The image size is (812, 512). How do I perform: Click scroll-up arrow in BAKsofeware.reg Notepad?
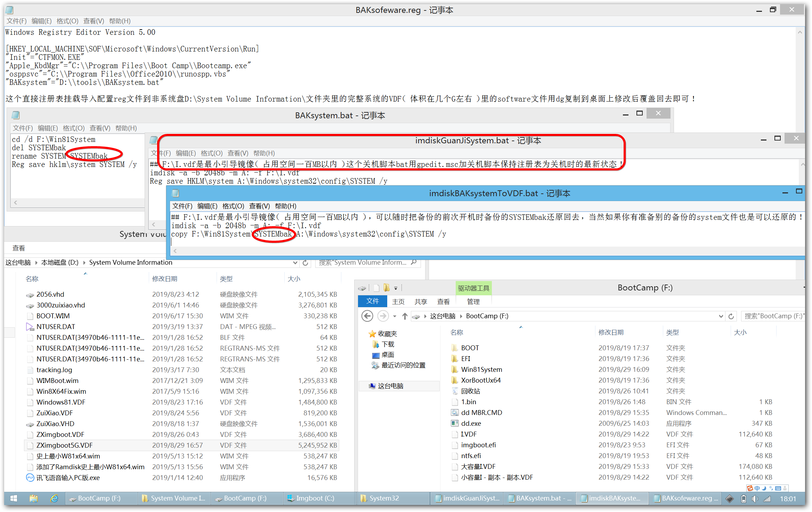[800, 33]
